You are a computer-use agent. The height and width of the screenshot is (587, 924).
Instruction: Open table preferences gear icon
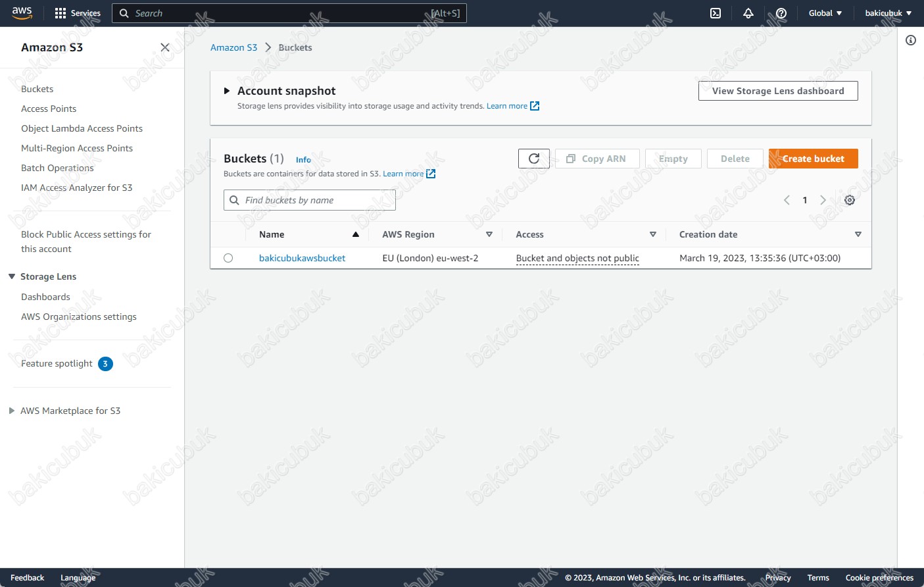[850, 200]
